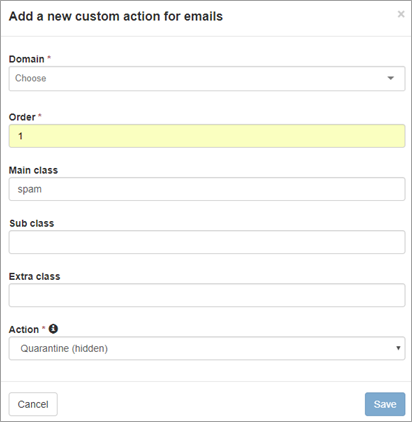Image resolution: width=412 pixels, height=422 pixels.
Task: Click the Cancel button
Action: pos(33,404)
